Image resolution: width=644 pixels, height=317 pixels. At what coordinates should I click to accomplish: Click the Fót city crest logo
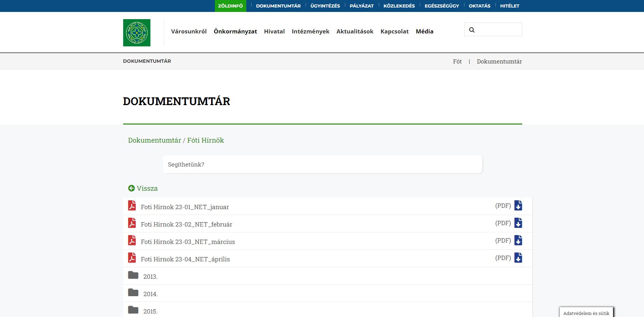coord(137,33)
